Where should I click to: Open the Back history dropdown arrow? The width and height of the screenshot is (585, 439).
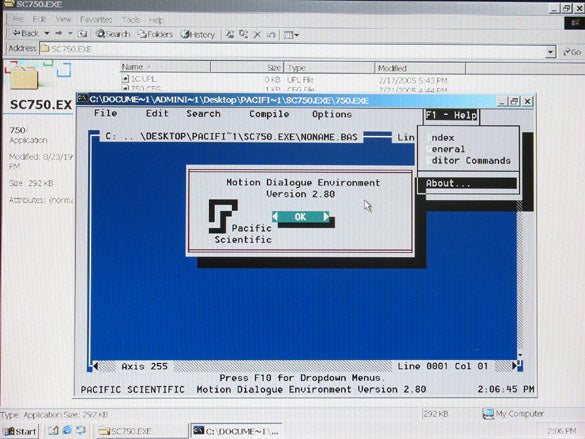[x=47, y=33]
